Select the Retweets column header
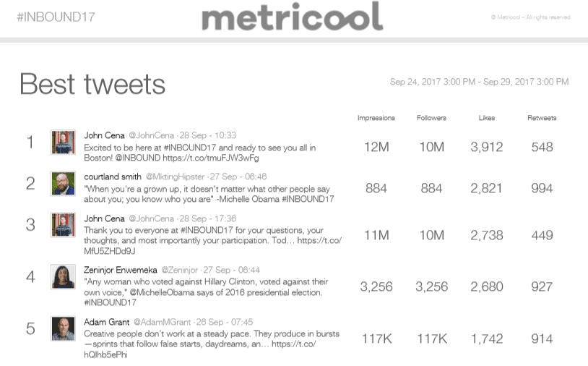The width and height of the screenshot is (588, 366). click(x=542, y=118)
